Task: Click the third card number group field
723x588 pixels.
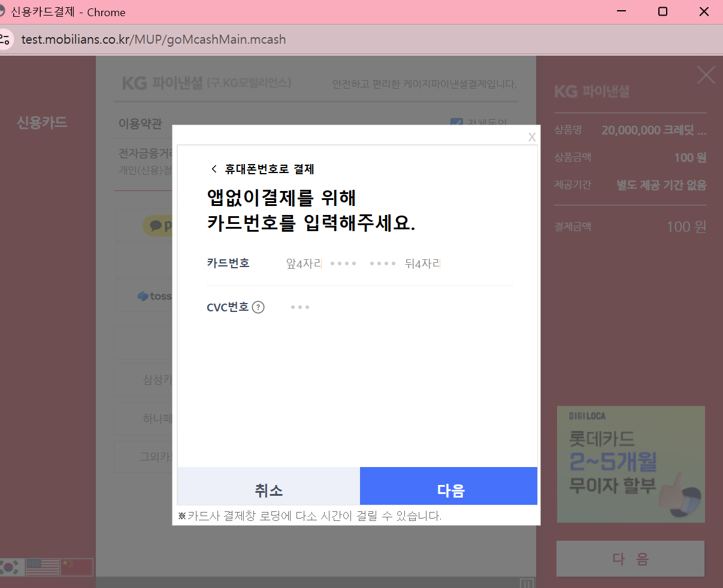Action: [x=383, y=263]
